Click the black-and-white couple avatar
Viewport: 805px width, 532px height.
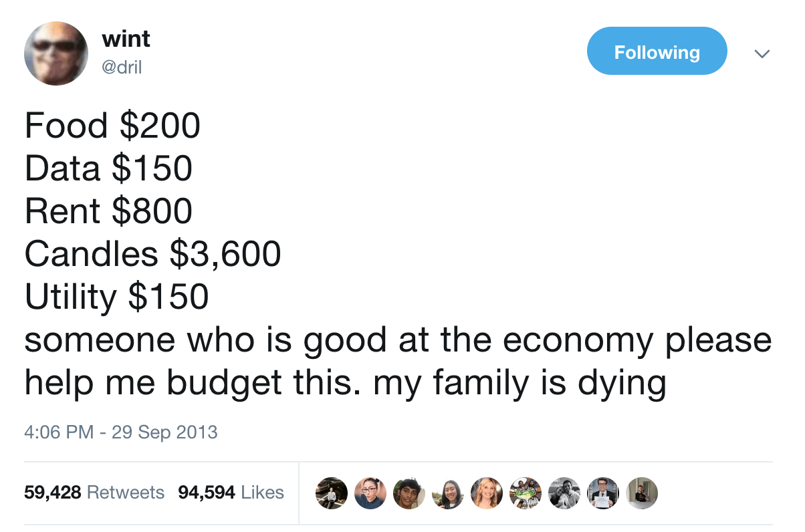click(565, 493)
